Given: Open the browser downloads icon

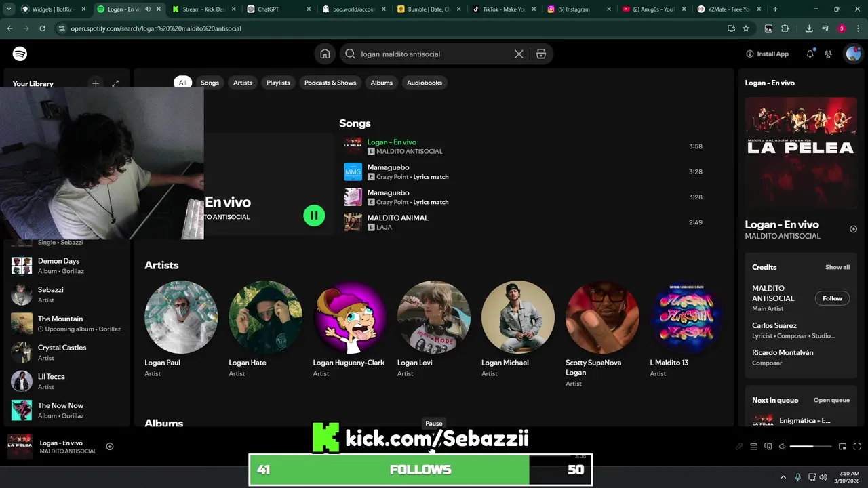Looking at the screenshot, I should [x=809, y=28].
